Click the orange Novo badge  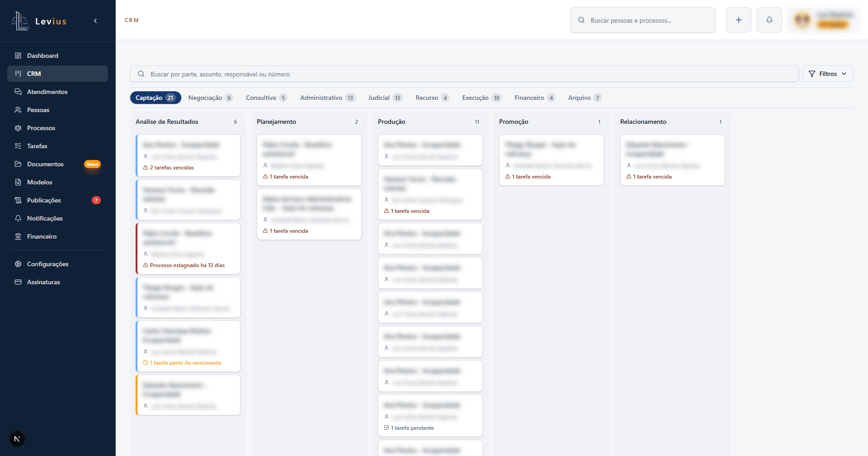(x=92, y=165)
